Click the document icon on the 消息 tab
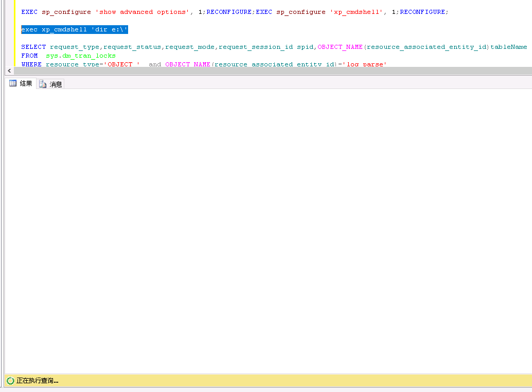The width and height of the screenshot is (532, 392). click(43, 84)
